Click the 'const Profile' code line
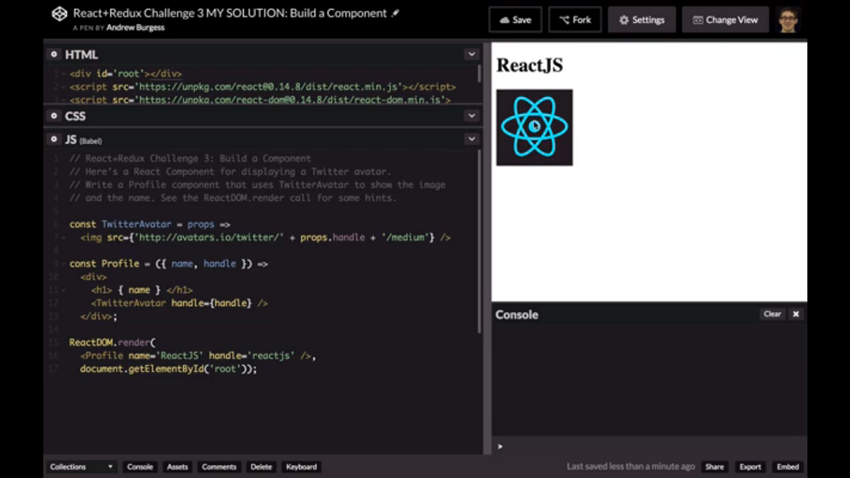Image resolution: width=850 pixels, height=478 pixels. pos(169,263)
